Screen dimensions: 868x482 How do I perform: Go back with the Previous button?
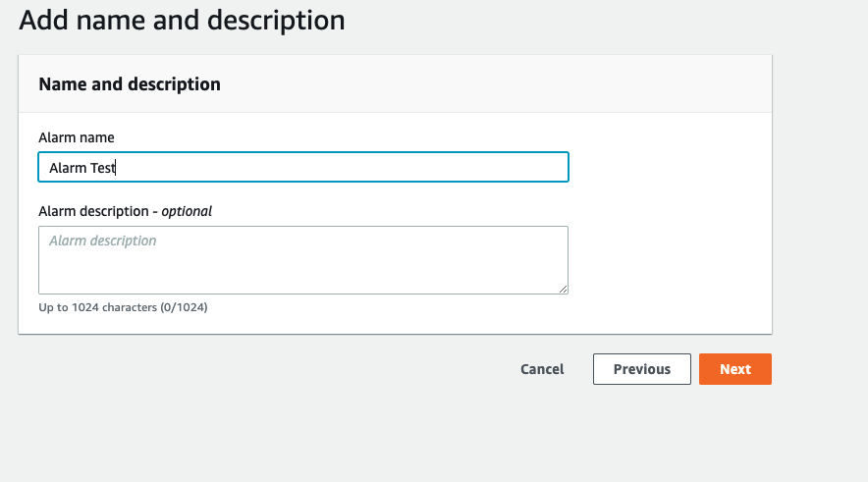641,369
